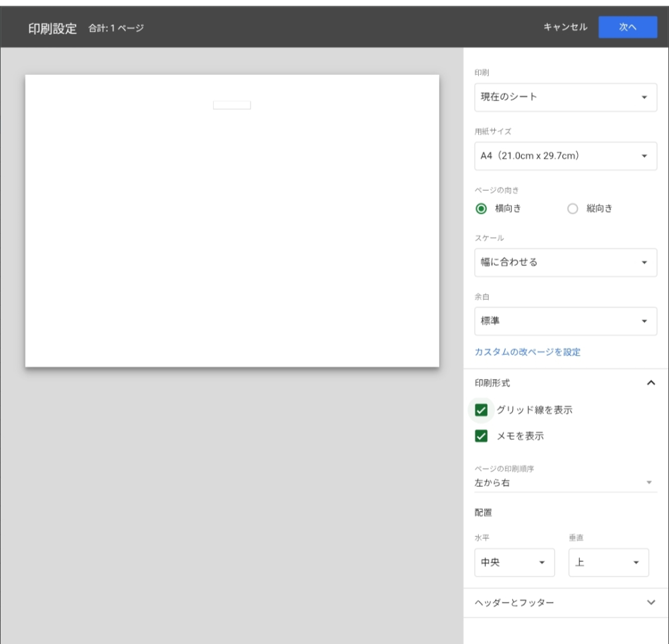The width and height of the screenshot is (669, 644).
Task: Open the 標準 margins dropdown
Action: pyautogui.click(x=565, y=321)
